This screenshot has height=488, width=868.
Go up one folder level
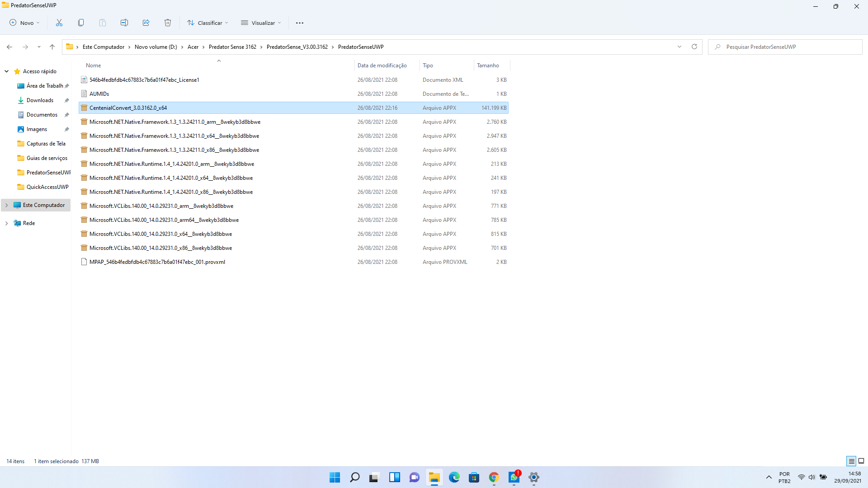click(x=52, y=47)
